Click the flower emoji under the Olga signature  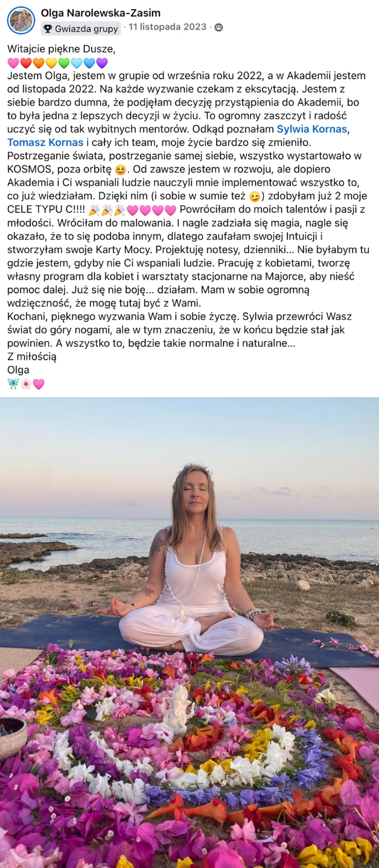tap(26, 383)
